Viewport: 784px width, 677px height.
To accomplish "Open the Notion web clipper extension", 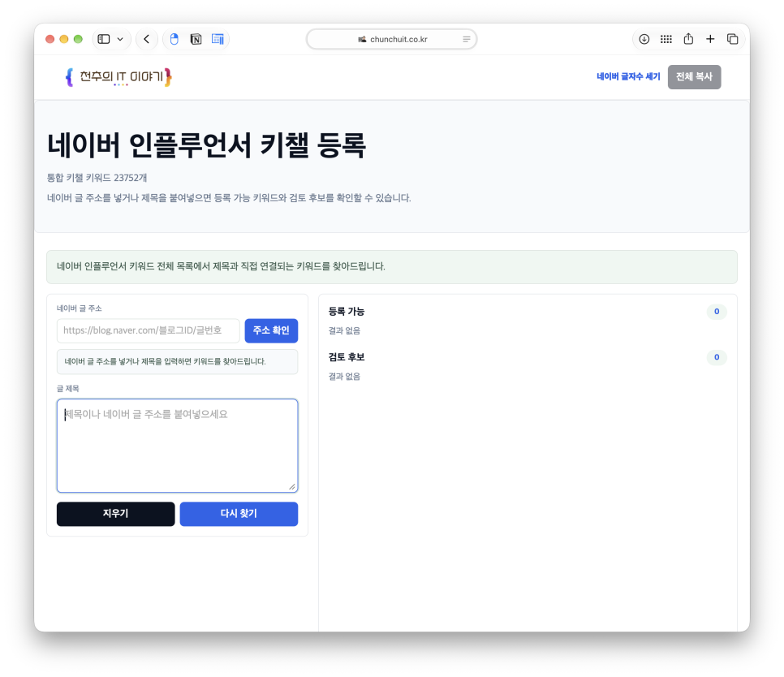I will pyautogui.click(x=196, y=39).
